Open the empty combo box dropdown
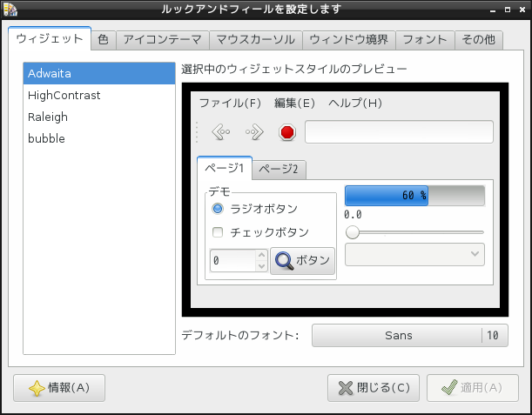The image size is (532, 415). point(414,254)
